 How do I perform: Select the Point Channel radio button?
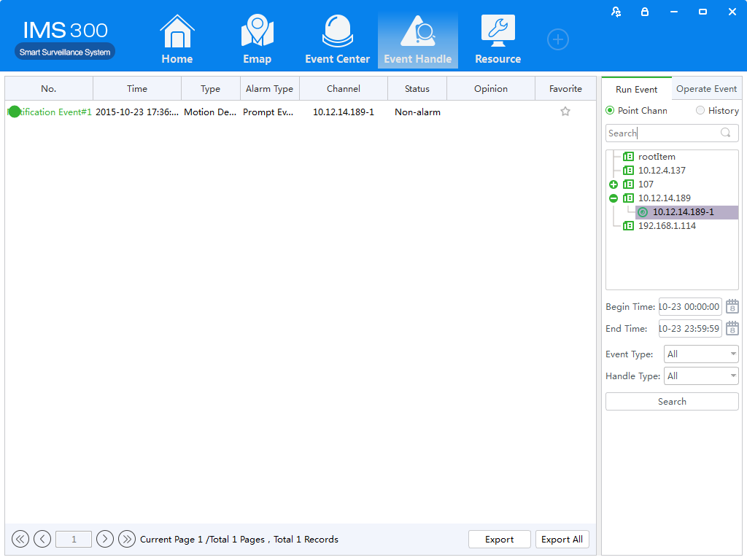coord(611,111)
